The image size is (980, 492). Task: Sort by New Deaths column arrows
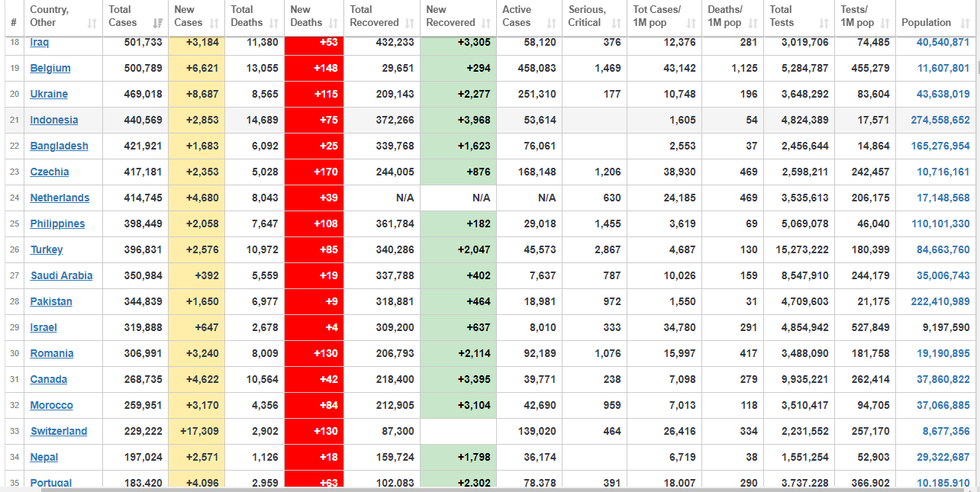coord(334,24)
